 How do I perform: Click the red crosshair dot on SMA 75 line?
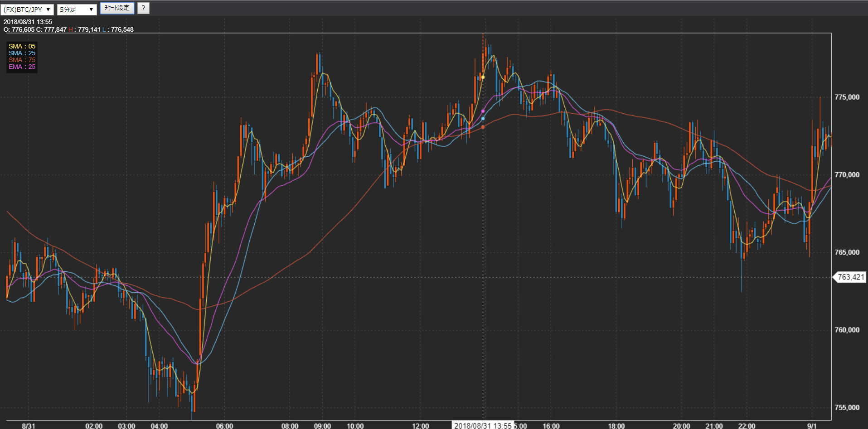pyautogui.click(x=483, y=127)
